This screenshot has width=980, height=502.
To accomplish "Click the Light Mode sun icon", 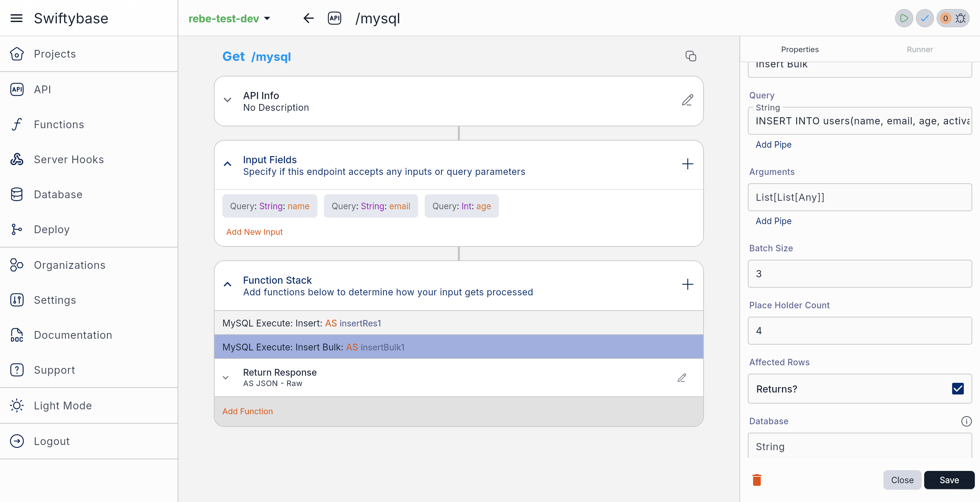I will [x=17, y=406].
